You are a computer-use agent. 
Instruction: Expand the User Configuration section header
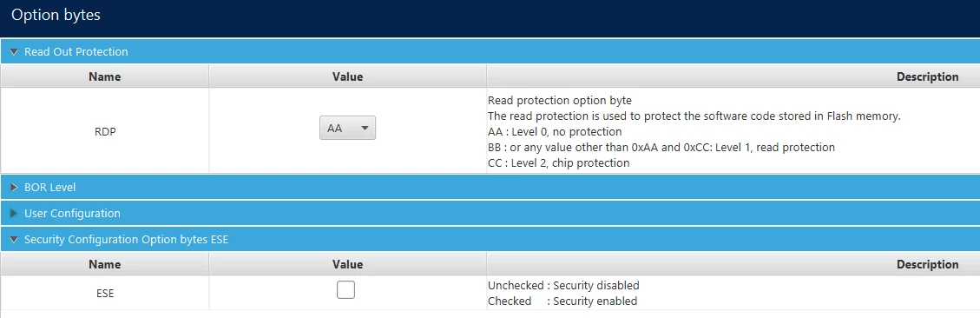490,214
